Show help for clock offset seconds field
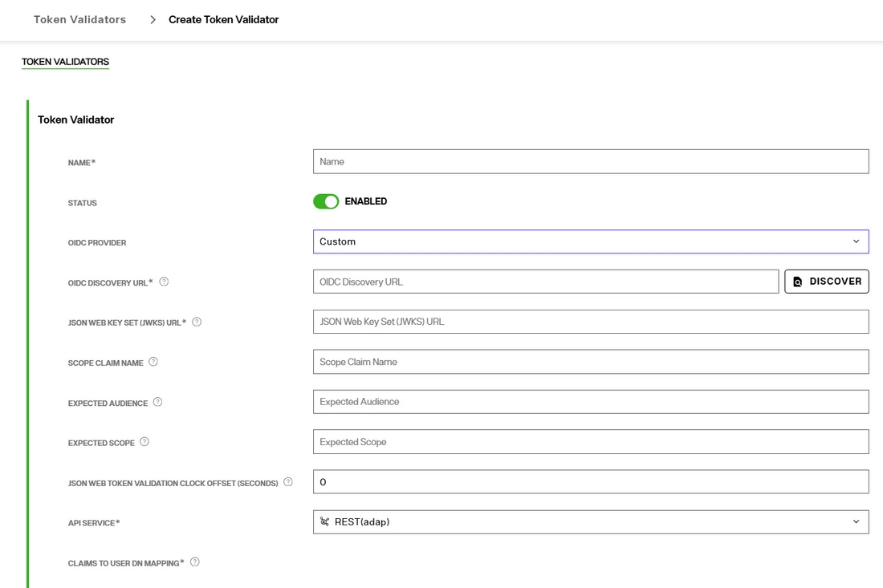Image resolution: width=883 pixels, height=588 pixels. [288, 481]
